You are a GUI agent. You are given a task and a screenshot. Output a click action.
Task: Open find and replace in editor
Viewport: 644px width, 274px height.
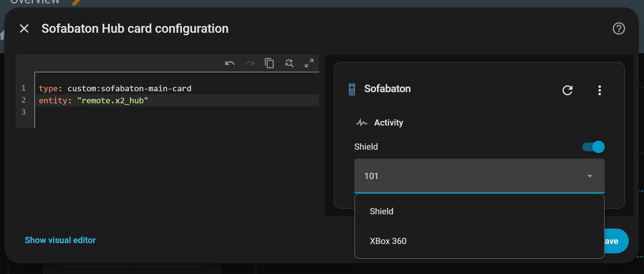point(289,63)
